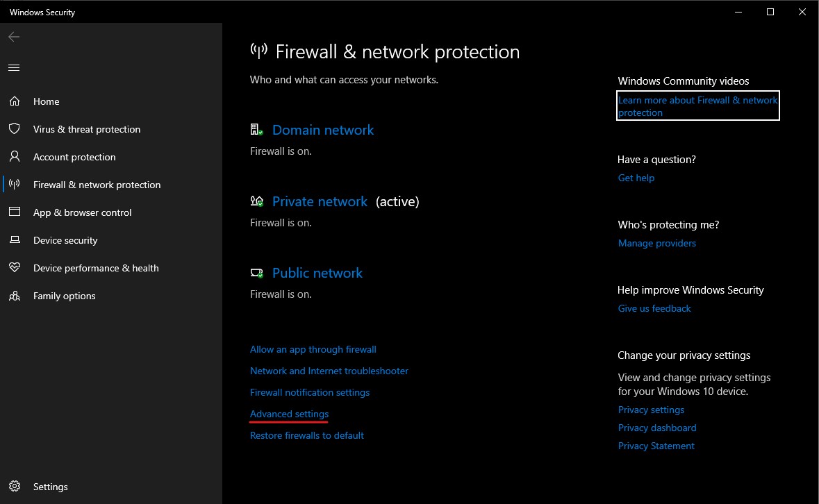Toggle the hamburger navigation menu
This screenshot has height=504, width=819.
[13, 67]
